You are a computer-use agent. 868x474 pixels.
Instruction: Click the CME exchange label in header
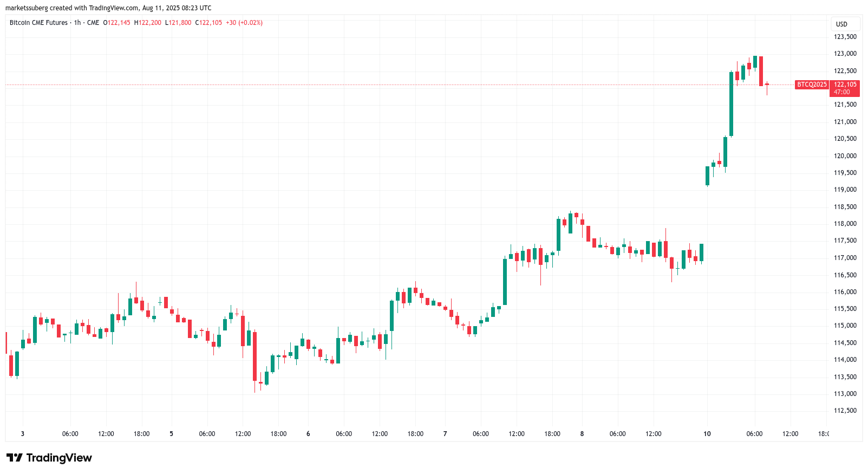93,23
